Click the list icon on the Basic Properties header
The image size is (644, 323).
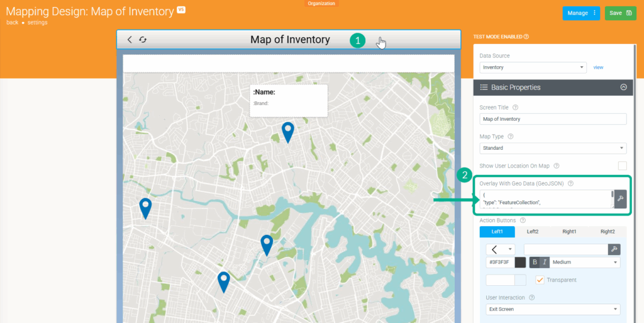(x=484, y=87)
